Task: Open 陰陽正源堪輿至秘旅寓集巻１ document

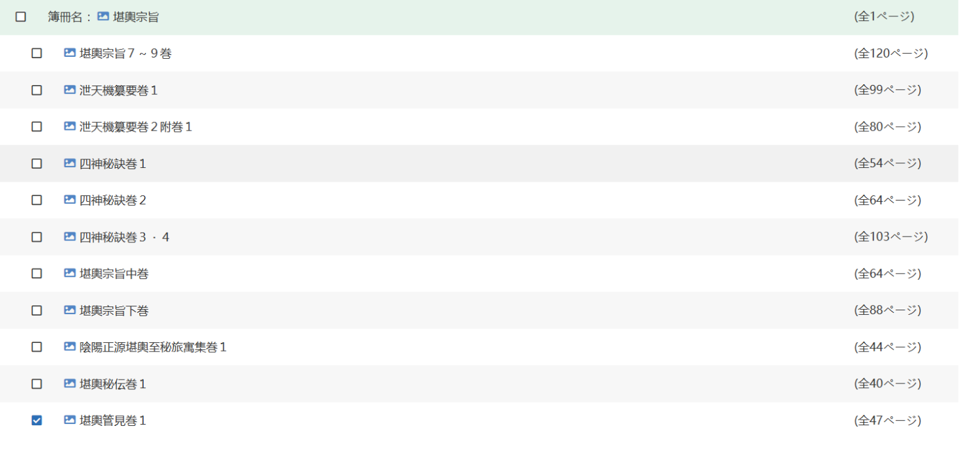Action: (x=153, y=347)
